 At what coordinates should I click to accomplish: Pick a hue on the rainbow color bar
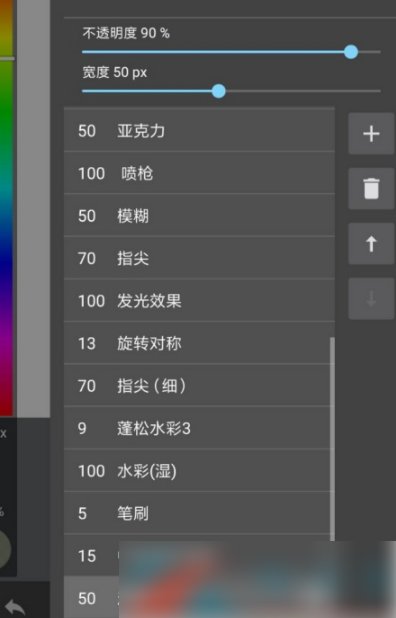(7, 207)
